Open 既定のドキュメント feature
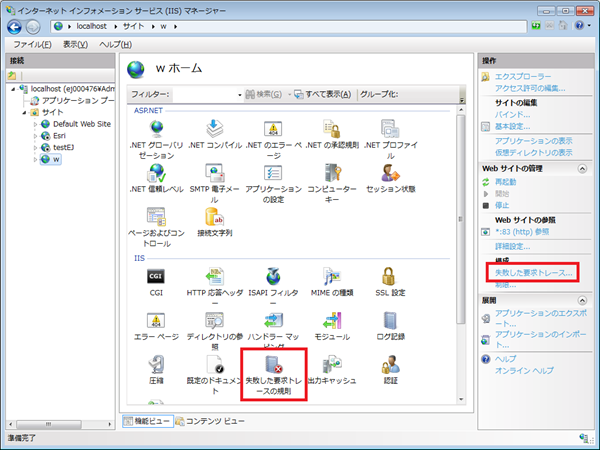This screenshot has height=450, width=600. click(x=215, y=375)
